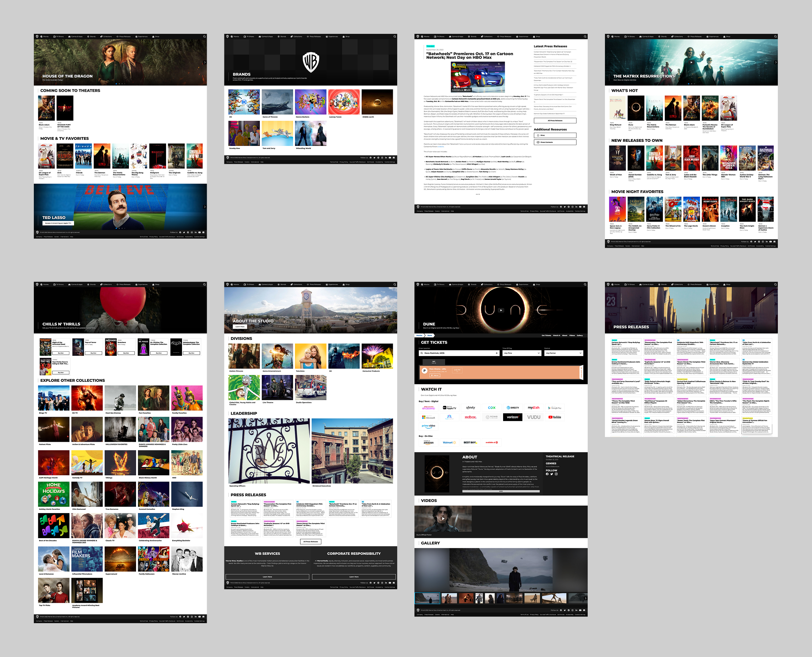
Task: Click first dot of Ted Lasso carousel
Action: click(x=116, y=228)
